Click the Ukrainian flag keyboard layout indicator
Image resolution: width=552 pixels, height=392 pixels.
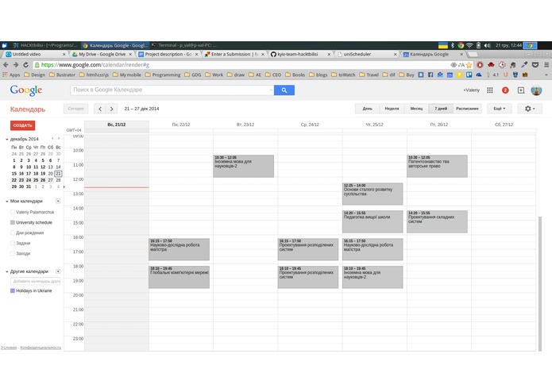pos(443,45)
